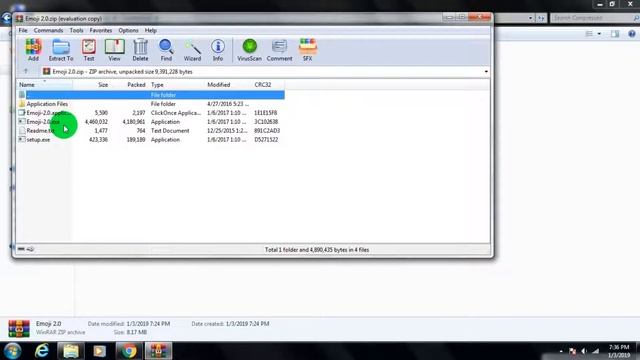Run the Test archive tool
This screenshot has width=640, height=360.
coord(89,50)
